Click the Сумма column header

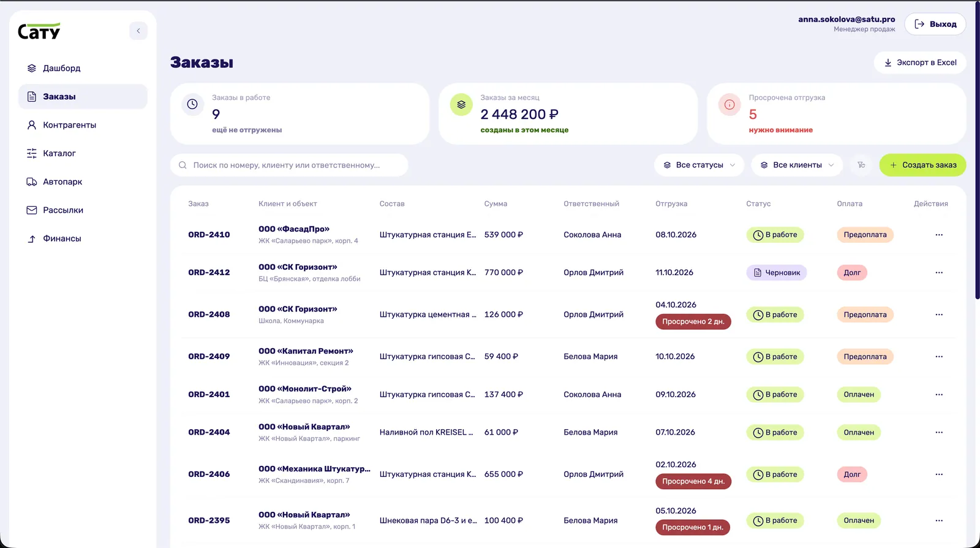[x=496, y=204]
